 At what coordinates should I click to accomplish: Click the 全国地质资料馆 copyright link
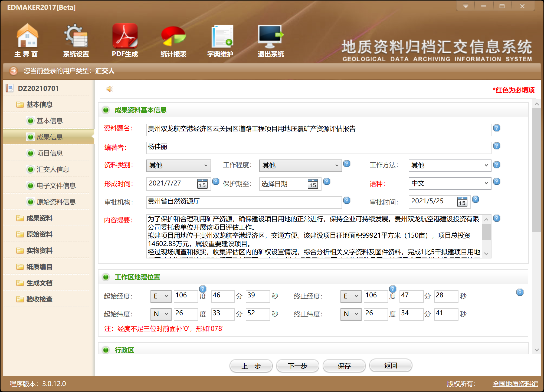click(x=515, y=384)
